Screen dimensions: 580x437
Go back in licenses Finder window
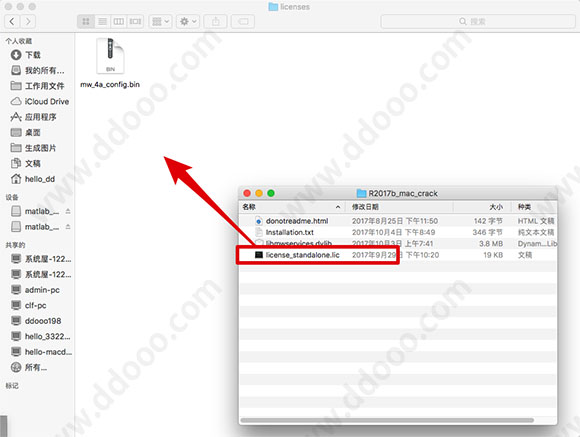point(12,21)
